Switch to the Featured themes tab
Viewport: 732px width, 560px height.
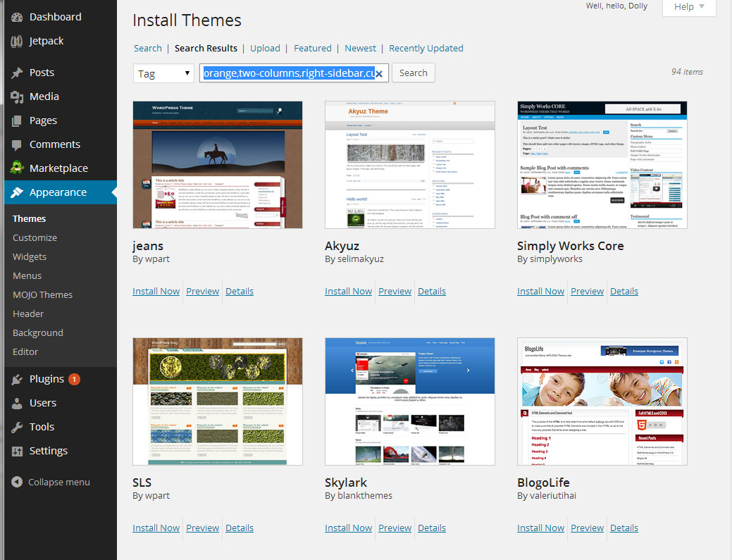(x=313, y=49)
